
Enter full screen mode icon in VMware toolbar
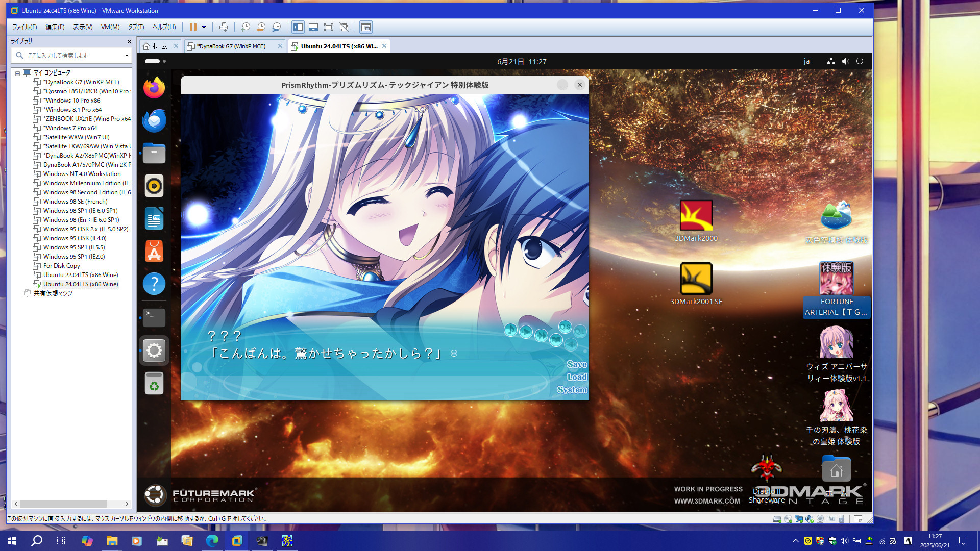(329, 27)
